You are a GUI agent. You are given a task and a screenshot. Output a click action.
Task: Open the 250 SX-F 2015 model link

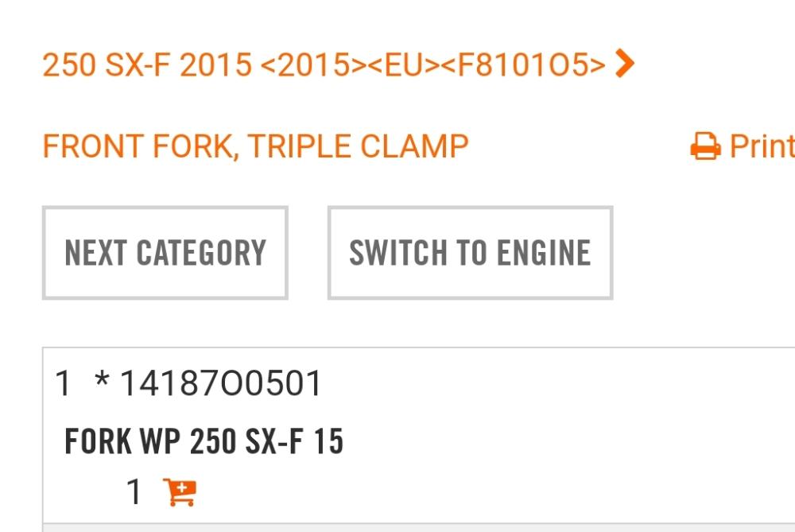coord(147,65)
